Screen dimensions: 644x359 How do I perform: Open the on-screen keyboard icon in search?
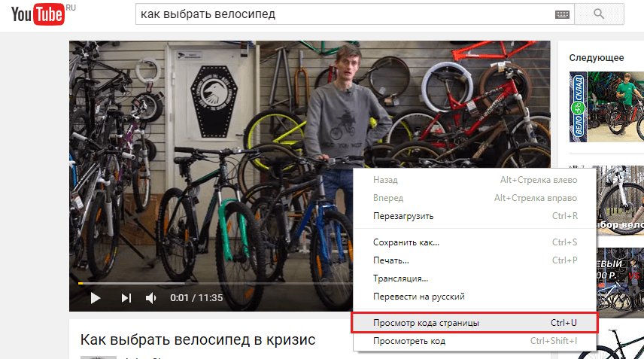tap(562, 14)
